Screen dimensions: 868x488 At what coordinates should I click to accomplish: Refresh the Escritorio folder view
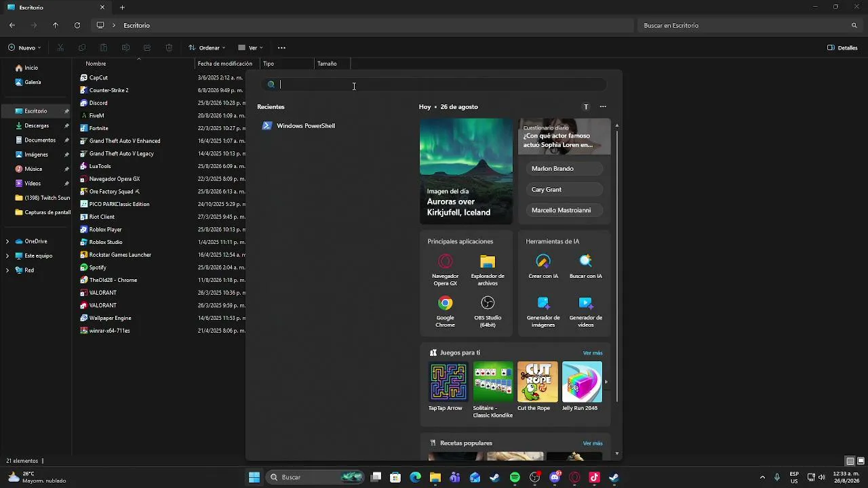pos(77,25)
